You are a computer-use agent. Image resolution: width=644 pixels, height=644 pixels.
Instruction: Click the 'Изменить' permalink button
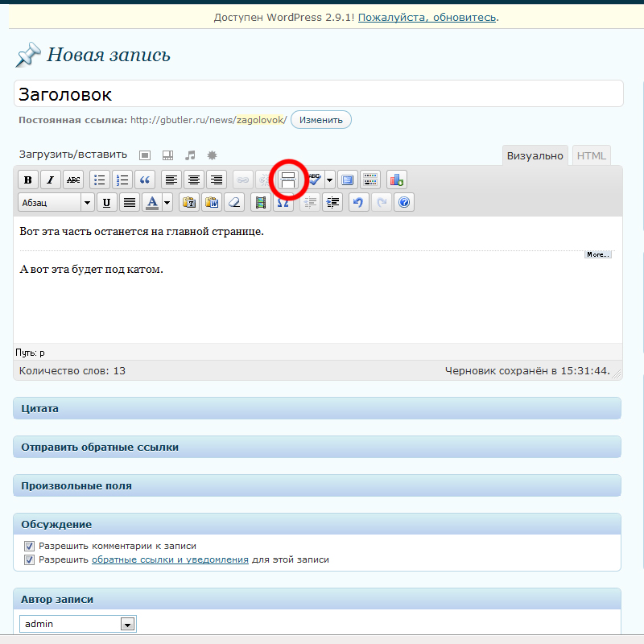[x=321, y=120]
